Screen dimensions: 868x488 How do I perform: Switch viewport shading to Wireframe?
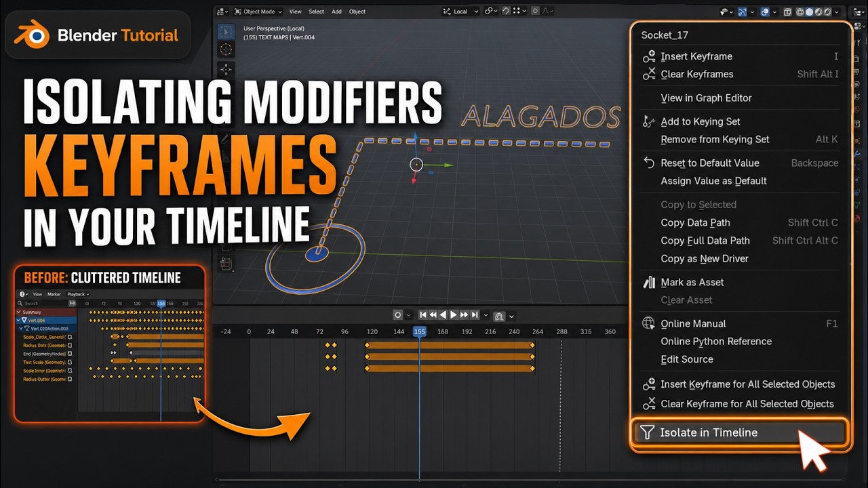point(800,12)
